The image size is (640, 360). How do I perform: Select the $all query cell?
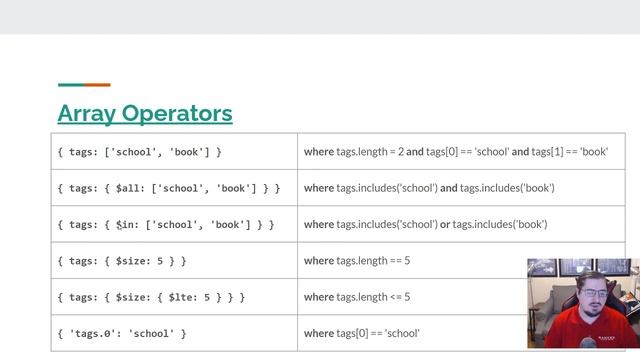tap(174, 188)
